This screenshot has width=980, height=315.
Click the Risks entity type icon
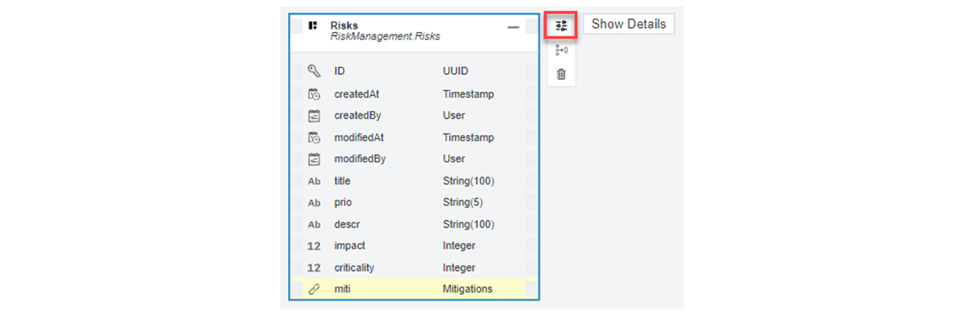[313, 26]
